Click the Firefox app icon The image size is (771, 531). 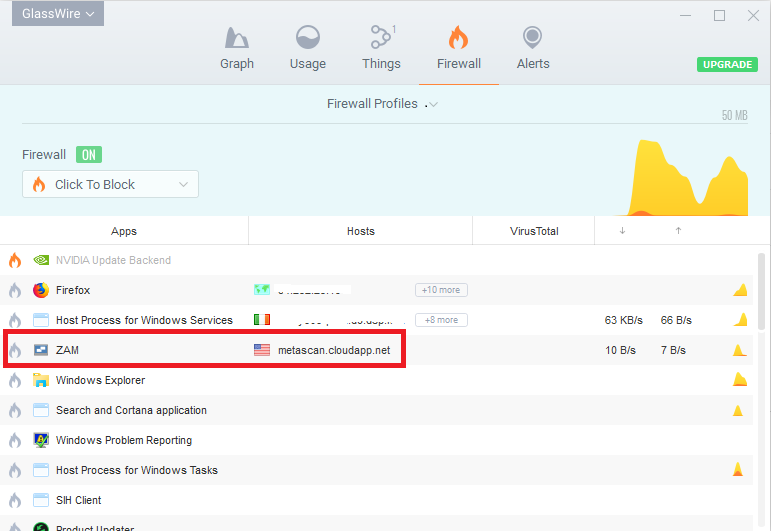pos(41,290)
